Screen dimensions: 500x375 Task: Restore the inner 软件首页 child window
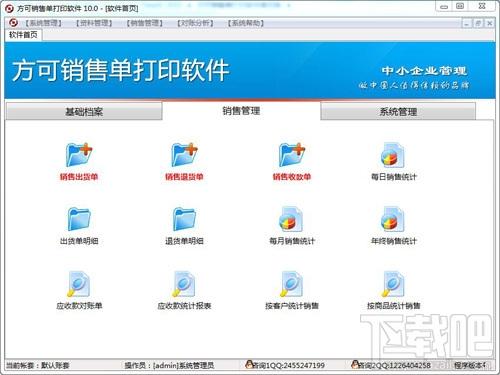click(478, 23)
